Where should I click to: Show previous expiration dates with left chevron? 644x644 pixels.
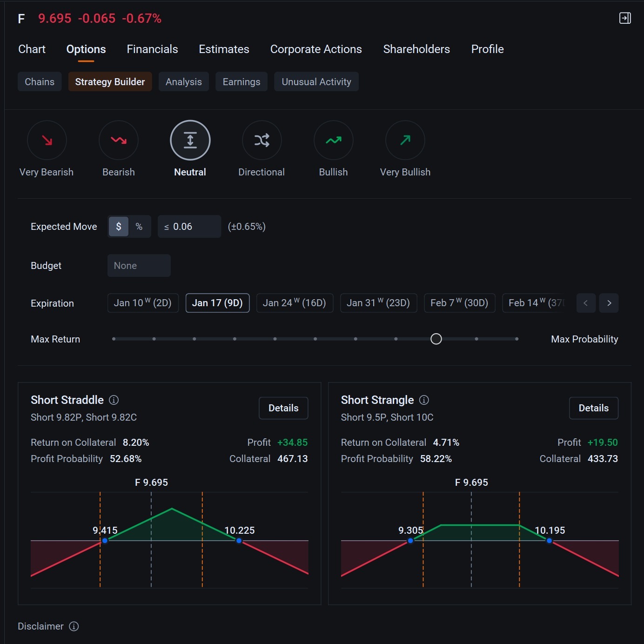point(586,303)
